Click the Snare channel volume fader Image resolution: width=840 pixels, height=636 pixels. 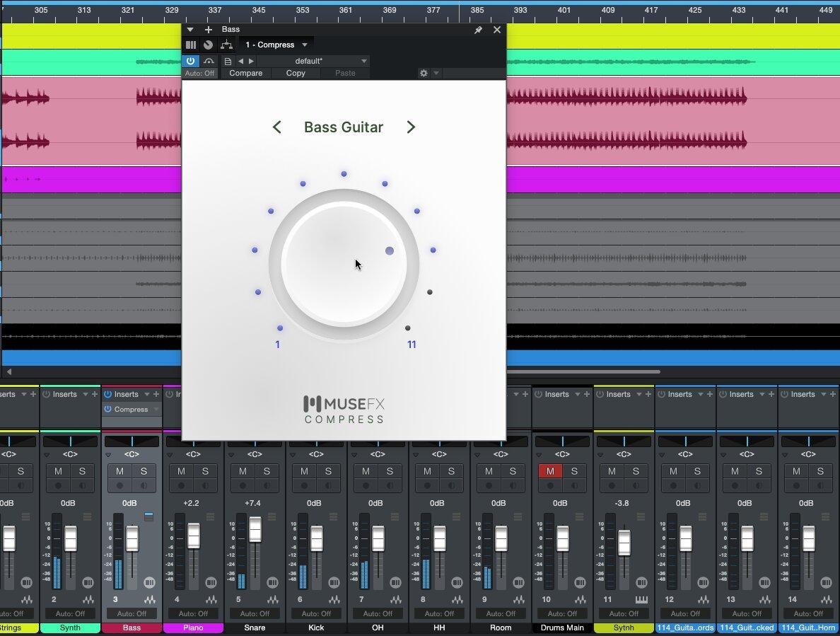pyautogui.click(x=255, y=529)
